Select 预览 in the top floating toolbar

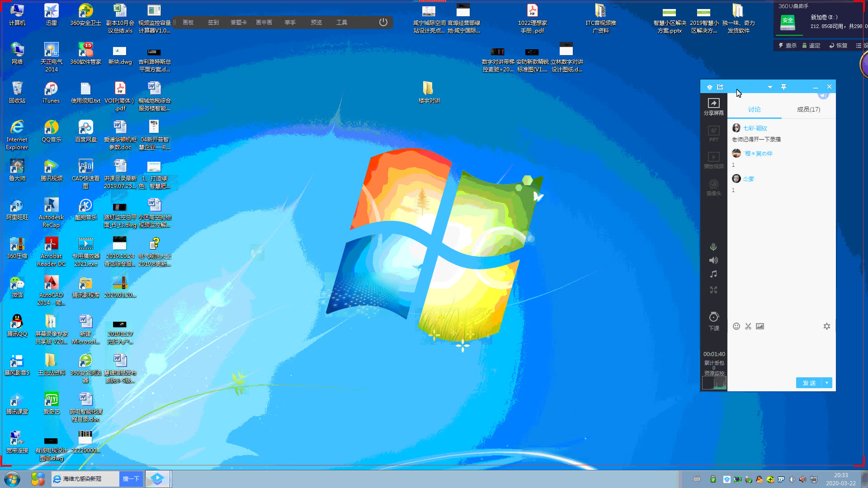click(x=316, y=22)
